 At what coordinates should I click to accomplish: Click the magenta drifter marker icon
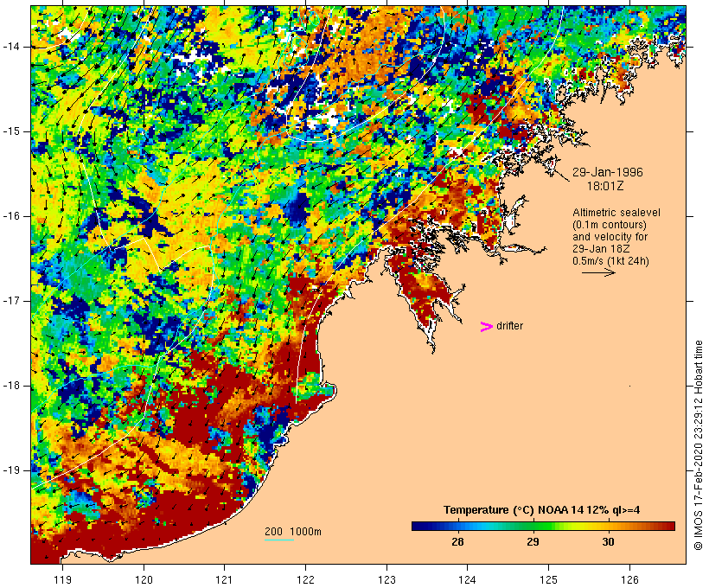[486, 327]
